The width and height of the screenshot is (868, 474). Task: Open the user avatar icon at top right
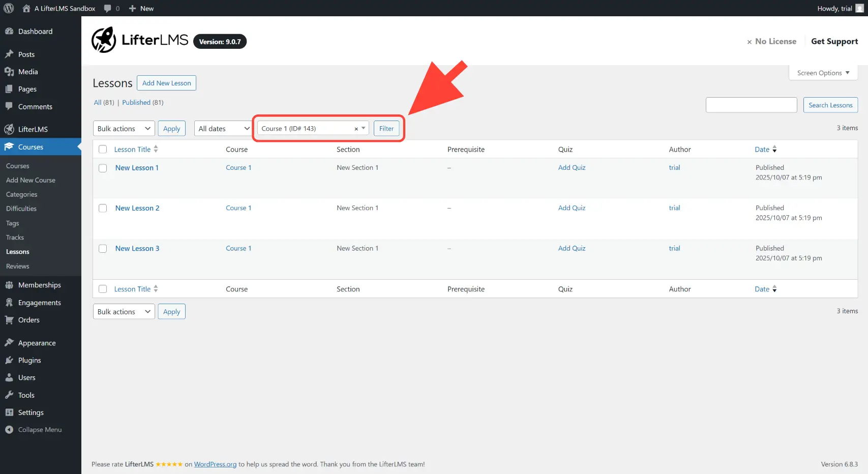point(859,8)
